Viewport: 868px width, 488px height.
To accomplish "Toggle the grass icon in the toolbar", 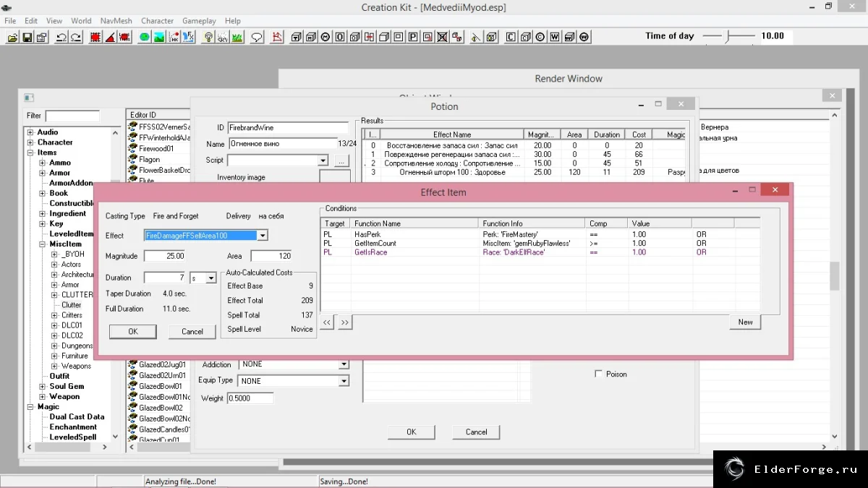I will point(236,37).
